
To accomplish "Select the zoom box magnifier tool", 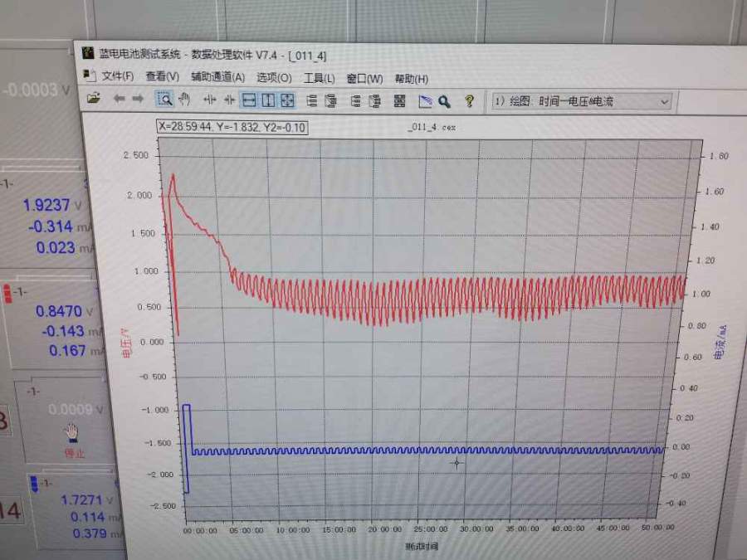I will (x=165, y=100).
